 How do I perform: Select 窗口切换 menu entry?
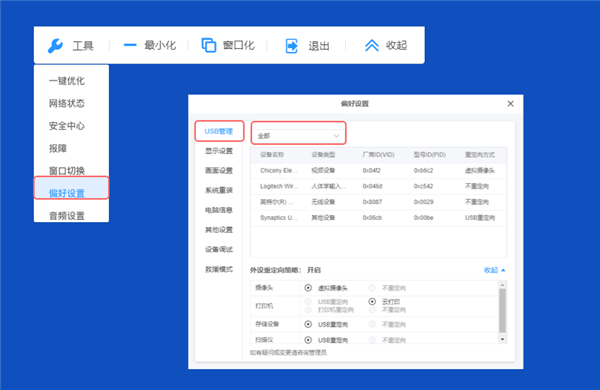click(x=67, y=171)
